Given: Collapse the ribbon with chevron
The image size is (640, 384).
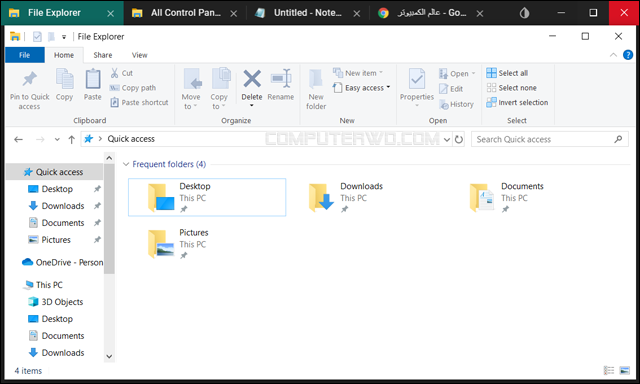Looking at the screenshot, I should point(613,55).
